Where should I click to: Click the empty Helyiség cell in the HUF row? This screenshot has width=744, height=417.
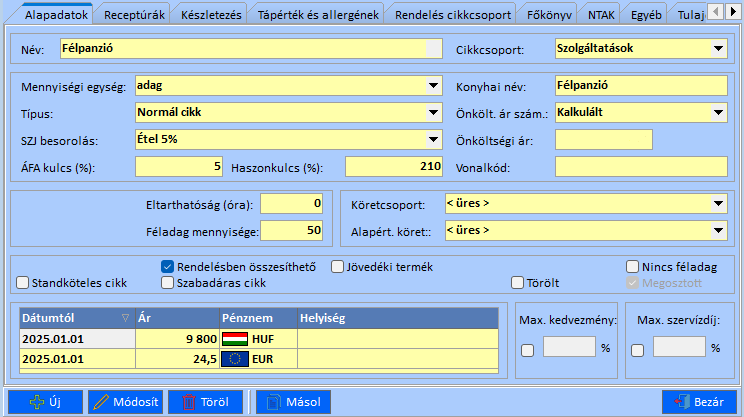[x=398, y=339]
